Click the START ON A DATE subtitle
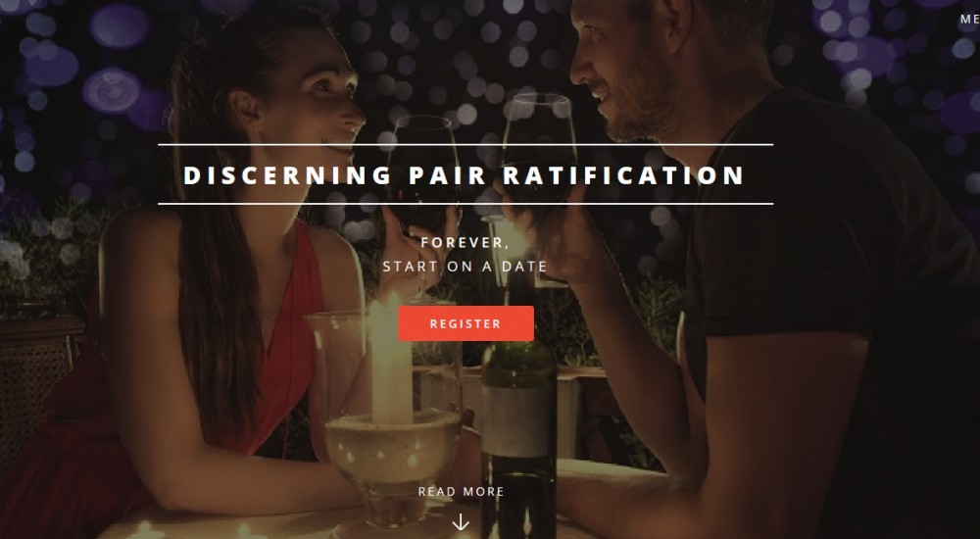980x539 pixels. [x=465, y=267]
